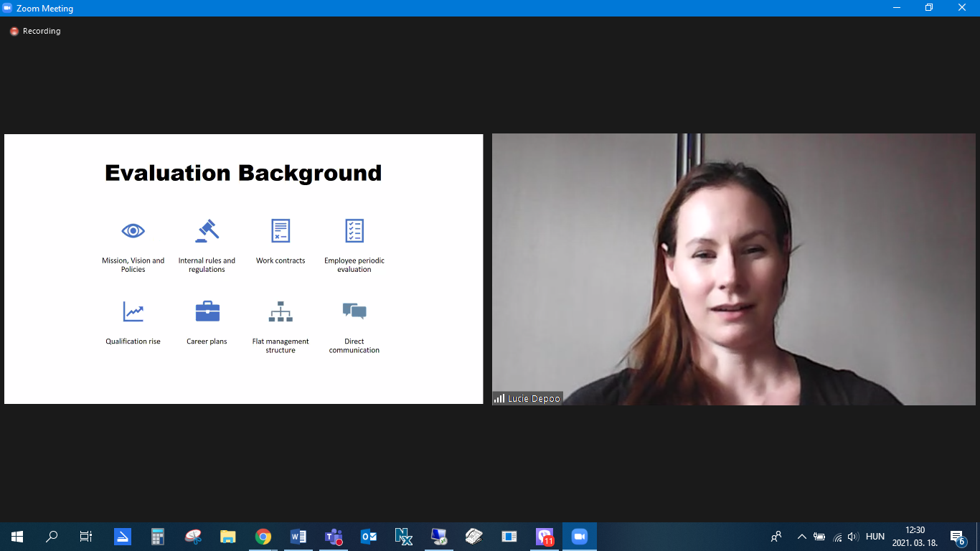
Task: Open Microsoft Word from the taskbar
Action: (298, 537)
